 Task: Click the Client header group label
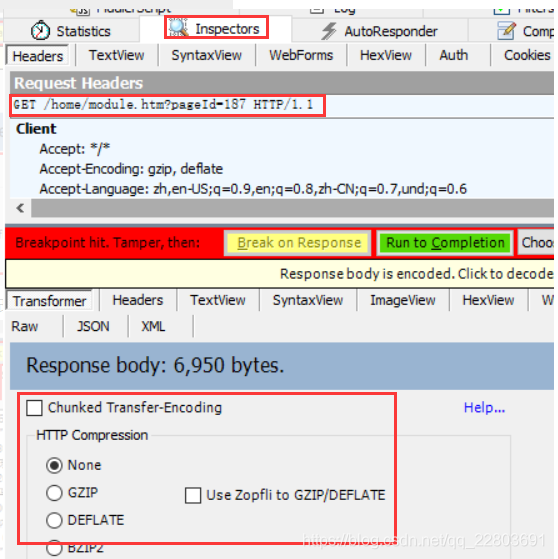point(36,129)
